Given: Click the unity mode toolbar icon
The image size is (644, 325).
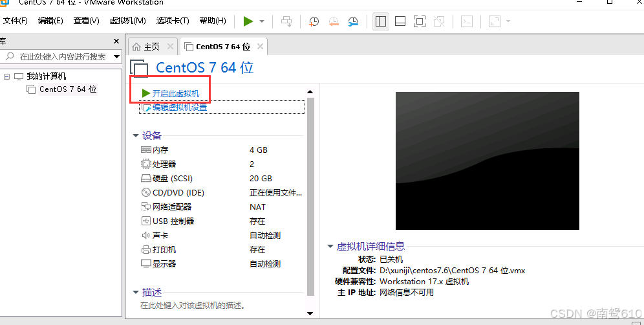Looking at the screenshot, I should (439, 21).
